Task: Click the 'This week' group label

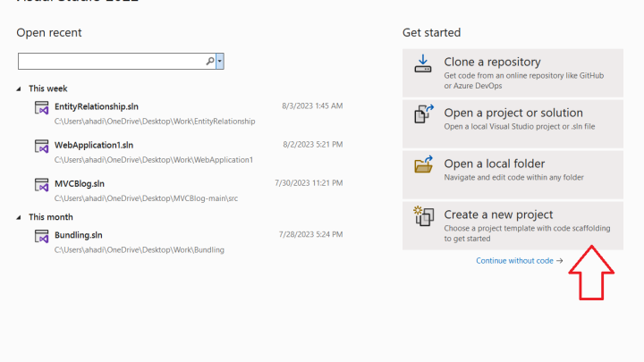Action: tap(48, 88)
